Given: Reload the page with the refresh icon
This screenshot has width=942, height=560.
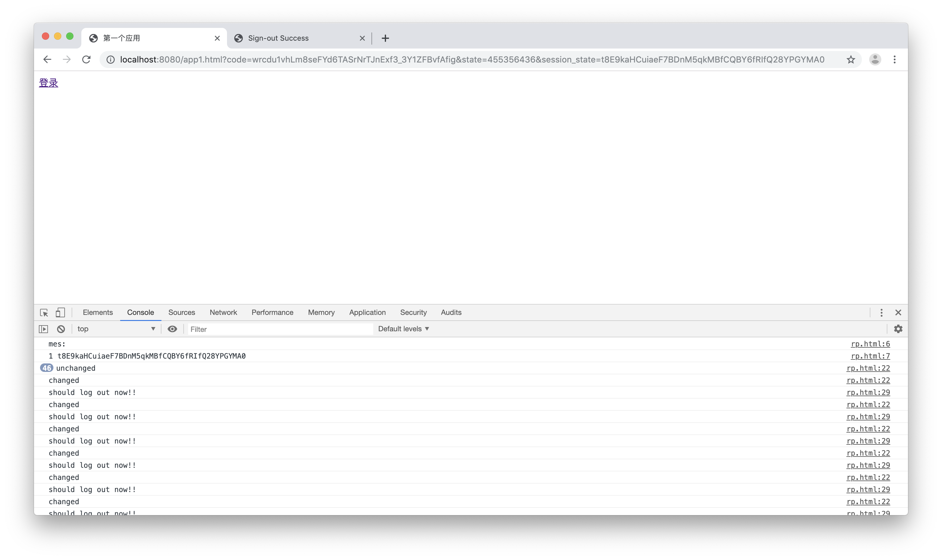Looking at the screenshot, I should [86, 59].
